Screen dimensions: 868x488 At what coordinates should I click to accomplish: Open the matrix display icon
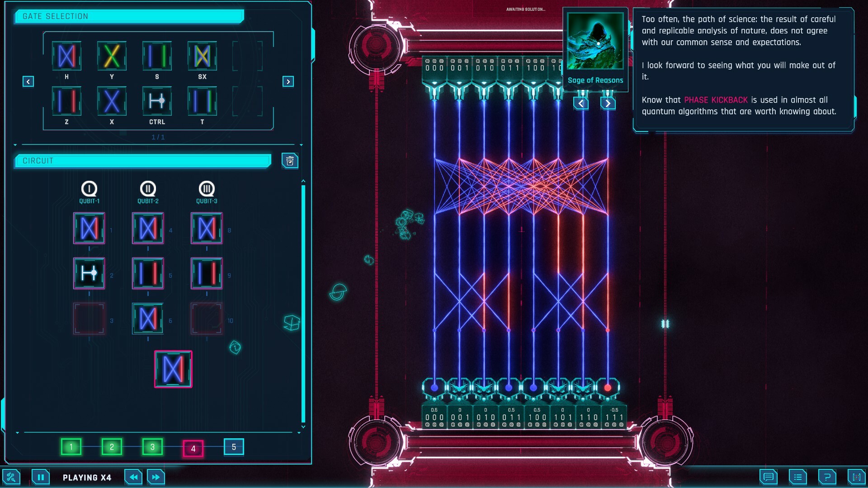[856, 477]
